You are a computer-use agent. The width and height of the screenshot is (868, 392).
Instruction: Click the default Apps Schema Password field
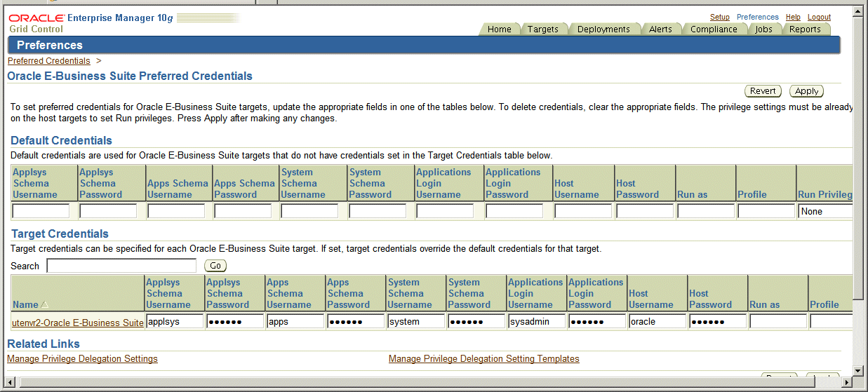tap(243, 211)
